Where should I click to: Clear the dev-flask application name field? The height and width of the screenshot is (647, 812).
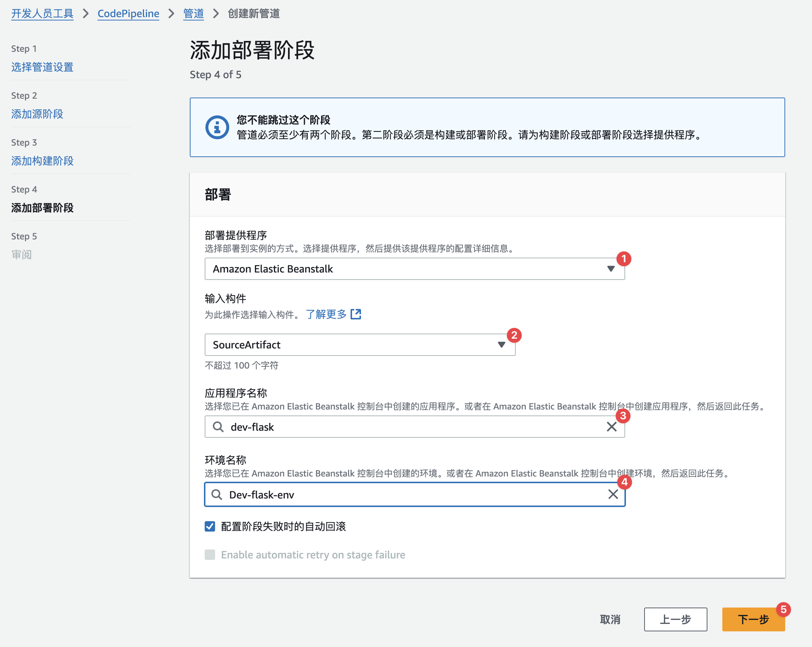coord(612,427)
